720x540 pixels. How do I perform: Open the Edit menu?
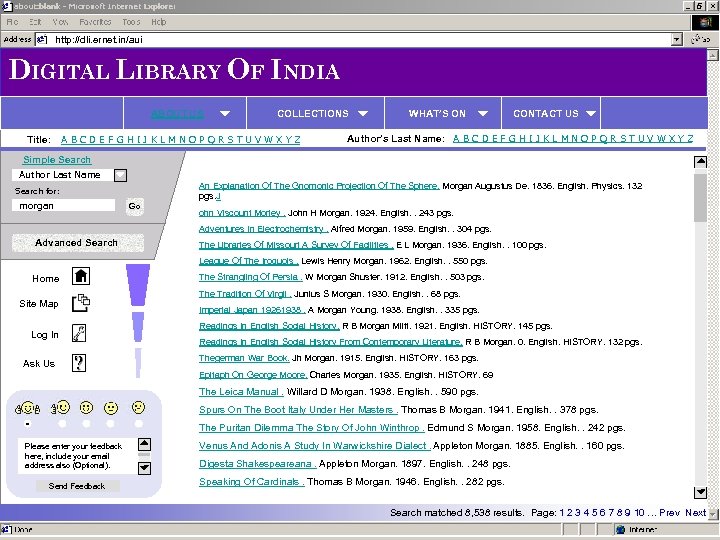(35, 22)
